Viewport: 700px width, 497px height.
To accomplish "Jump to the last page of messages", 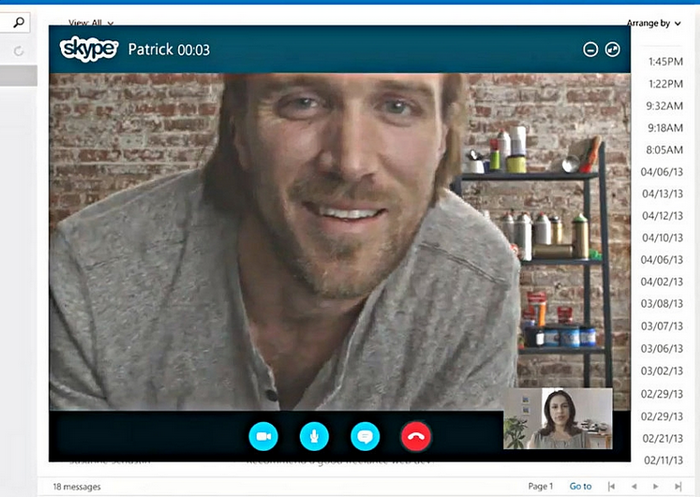I will pos(679,486).
